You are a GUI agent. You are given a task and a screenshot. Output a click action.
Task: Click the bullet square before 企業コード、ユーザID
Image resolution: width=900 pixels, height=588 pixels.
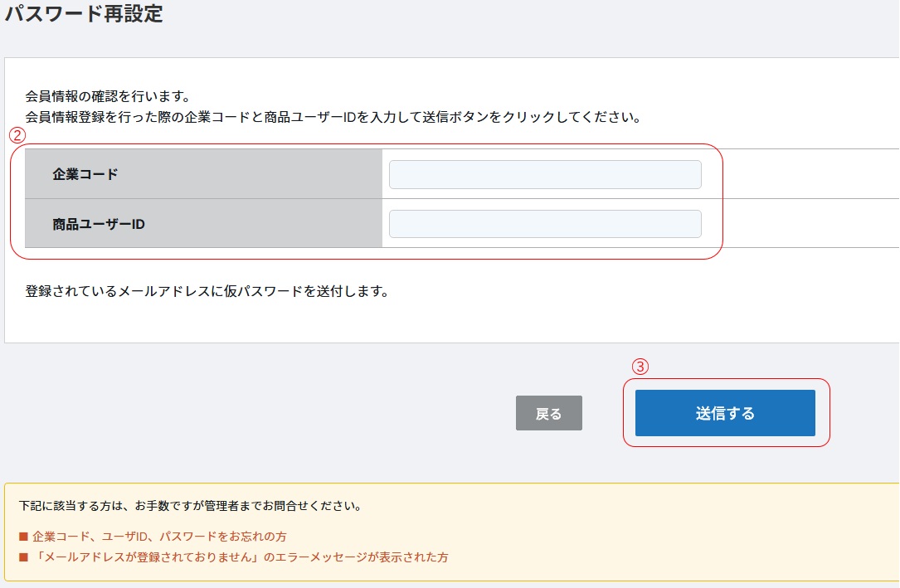pos(23,537)
